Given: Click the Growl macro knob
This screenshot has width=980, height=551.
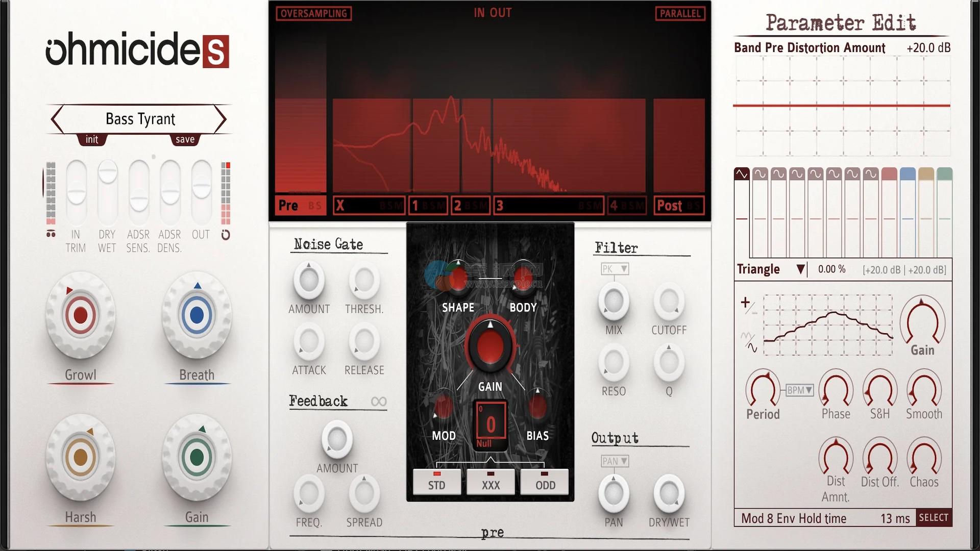Looking at the screenshot, I should (x=80, y=315).
